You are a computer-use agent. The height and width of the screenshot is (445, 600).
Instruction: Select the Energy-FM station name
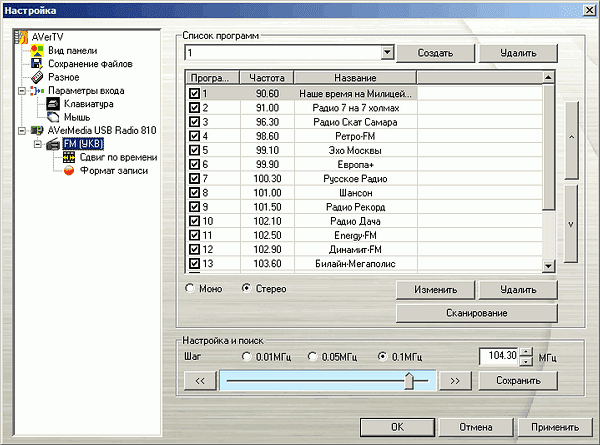point(355,235)
